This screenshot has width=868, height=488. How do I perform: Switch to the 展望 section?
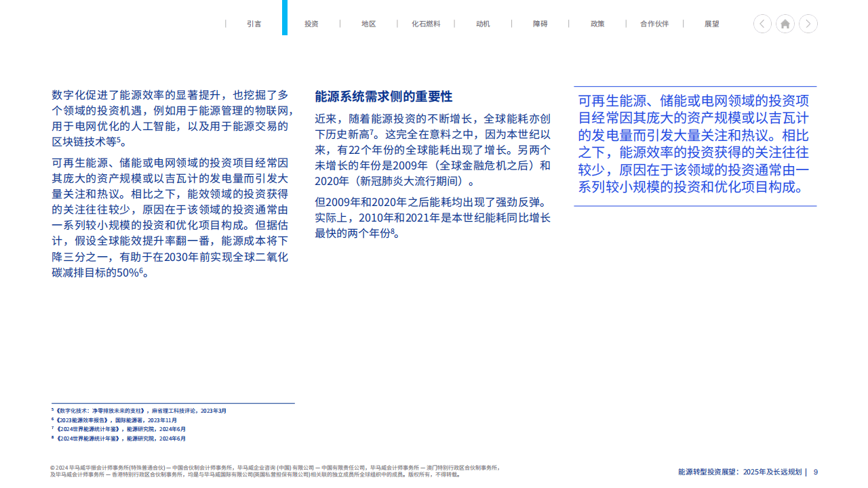[x=711, y=24]
